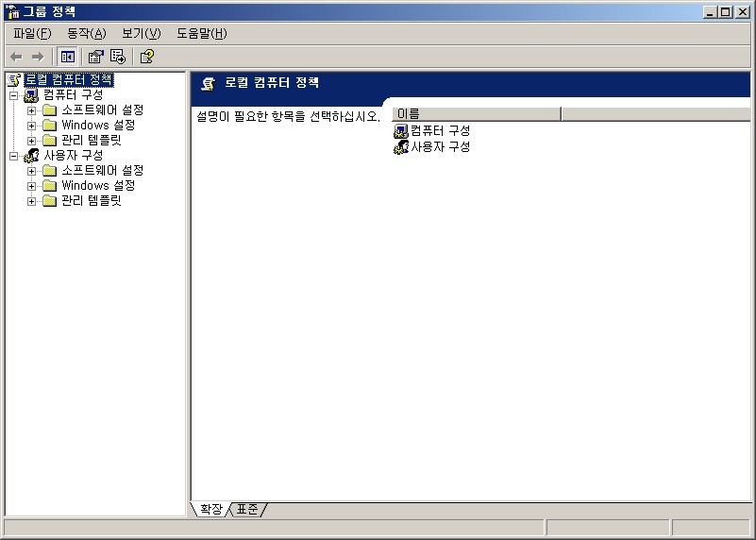This screenshot has width=756, height=540.
Task: Collapse the 사용자 구성 tree node
Action: (13, 156)
